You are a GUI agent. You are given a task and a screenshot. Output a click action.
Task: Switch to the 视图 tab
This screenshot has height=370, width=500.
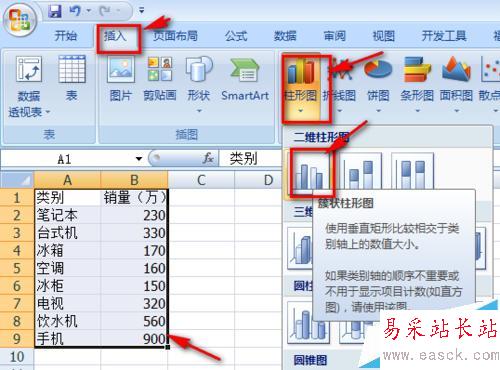tap(384, 36)
